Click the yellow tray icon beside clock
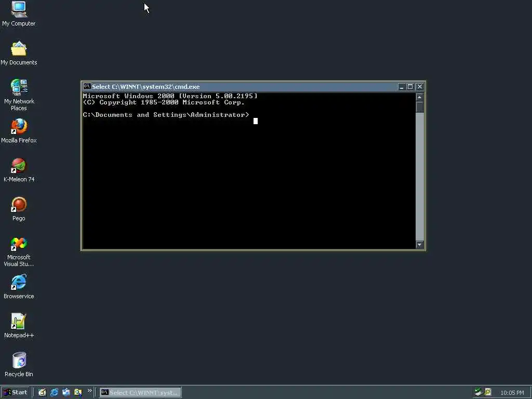The image size is (532, 399). click(488, 392)
